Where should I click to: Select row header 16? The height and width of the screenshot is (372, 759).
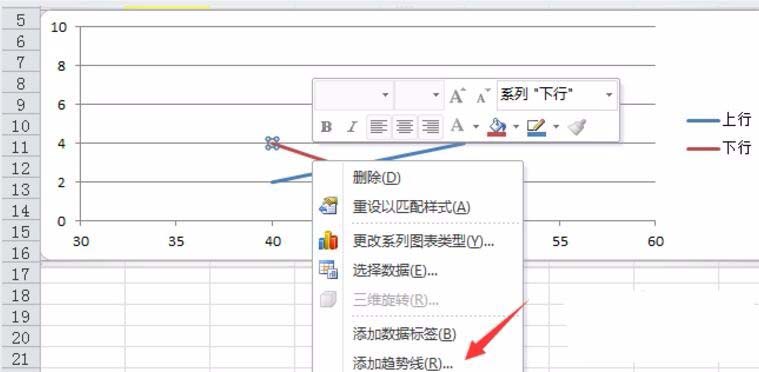coord(20,253)
